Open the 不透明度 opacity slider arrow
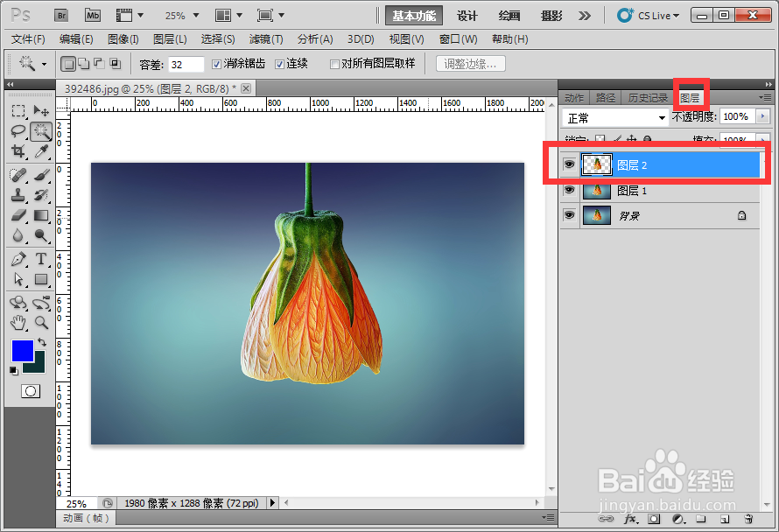 point(762,116)
